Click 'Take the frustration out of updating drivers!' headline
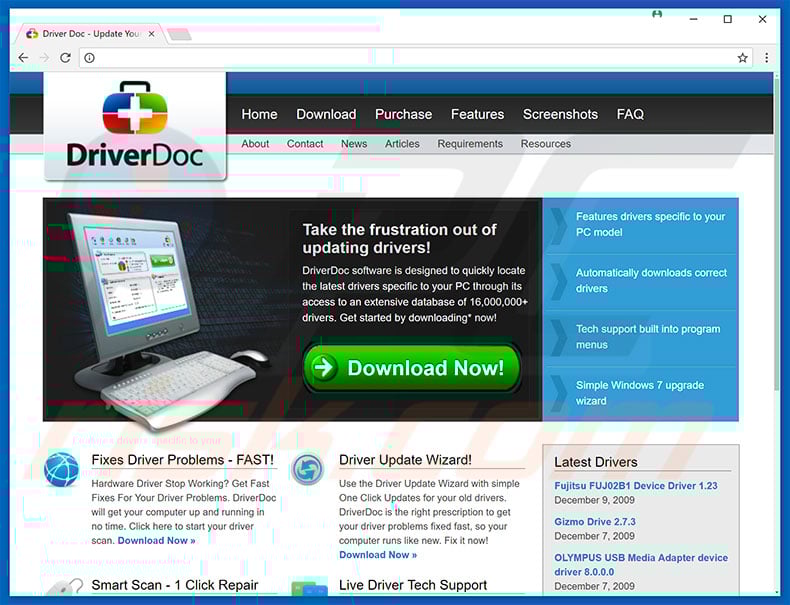790x605 pixels. point(399,239)
